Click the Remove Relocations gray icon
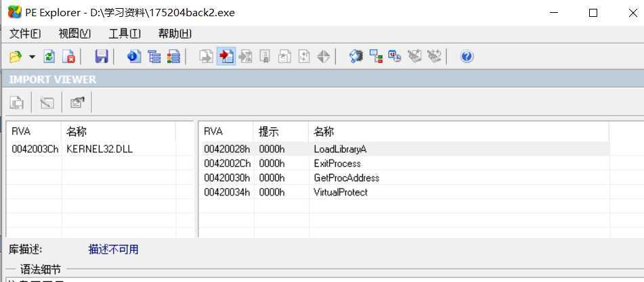This screenshot has height=282, width=644. tap(434, 57)
